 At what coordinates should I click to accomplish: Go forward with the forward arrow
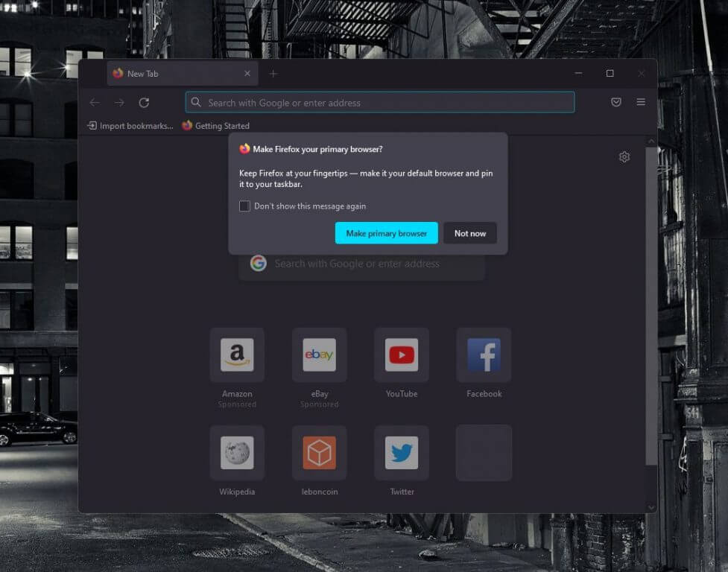[119, 103]
